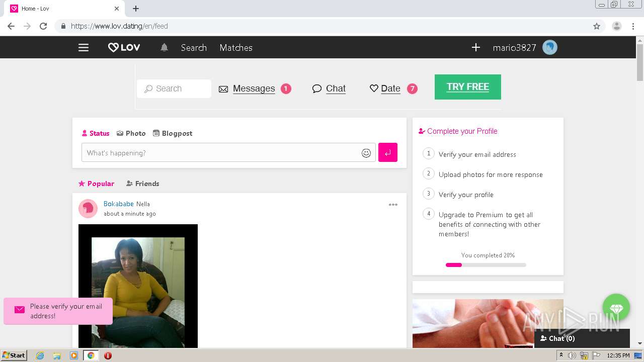Screen dimensions: 644x362
Task: Open Chrome three-dot menu
Action: (633, 26)
